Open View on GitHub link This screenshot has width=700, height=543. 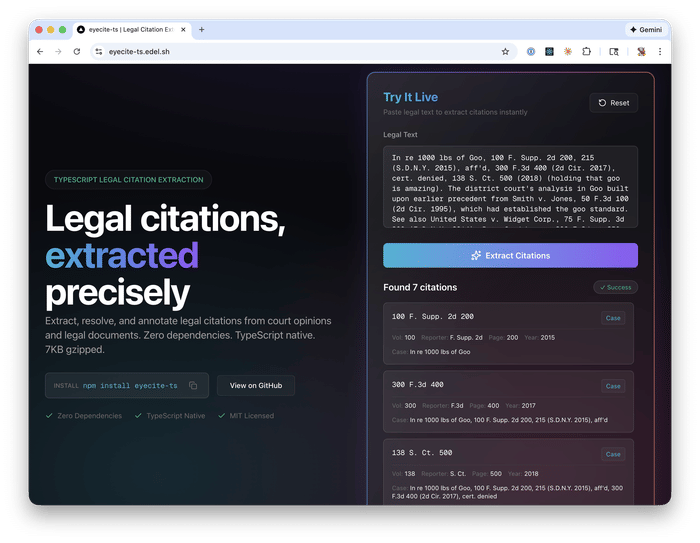(x=256, y=385)
